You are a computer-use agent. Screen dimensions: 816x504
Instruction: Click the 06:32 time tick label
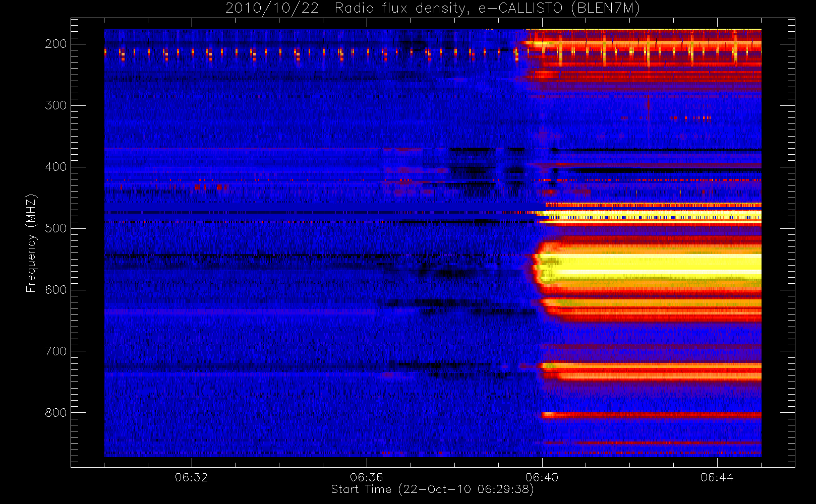click(x=191, y=477)
